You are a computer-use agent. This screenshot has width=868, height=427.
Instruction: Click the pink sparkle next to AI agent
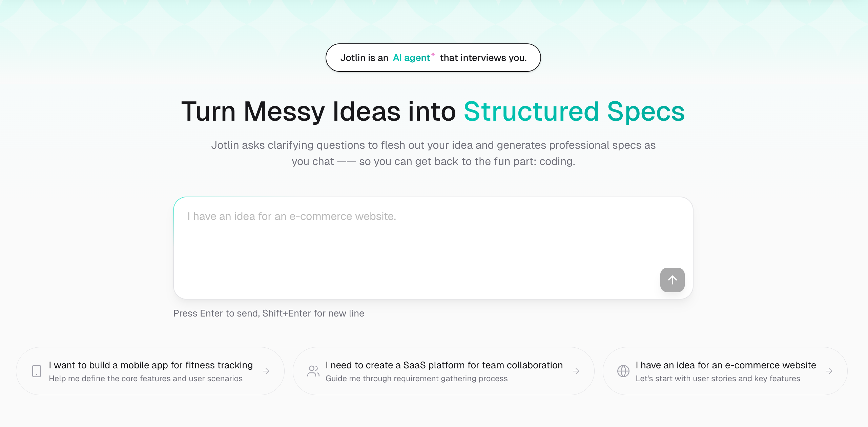tap(433, 54)
